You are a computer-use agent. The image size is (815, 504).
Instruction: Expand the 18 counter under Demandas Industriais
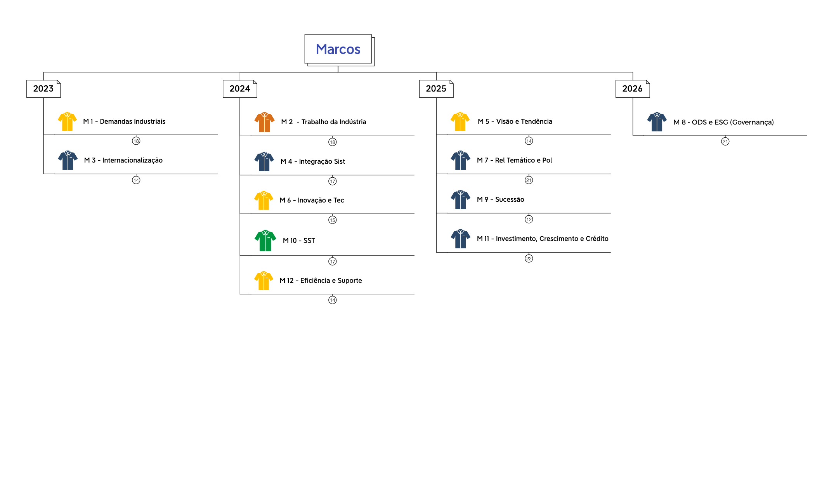point(136,141)
